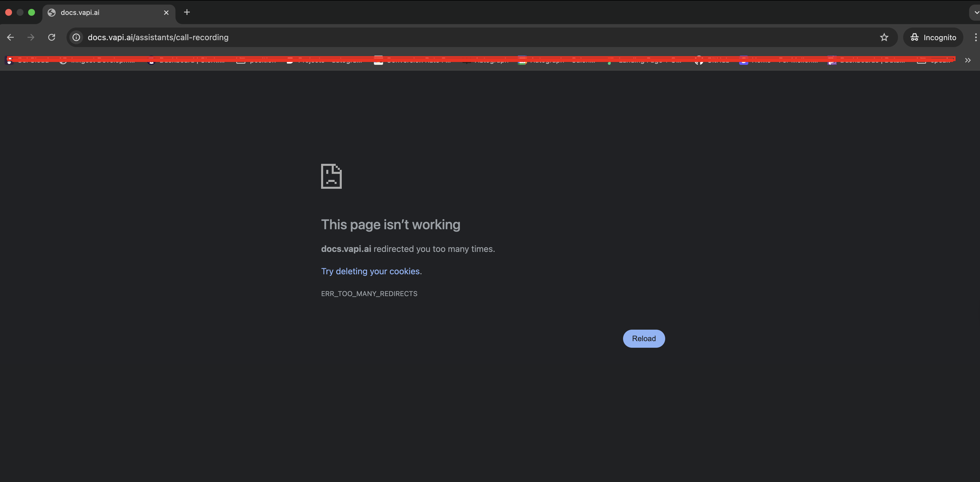Go back using the back arrow
This screenshot has height=482, width=980.
point(10,37)
